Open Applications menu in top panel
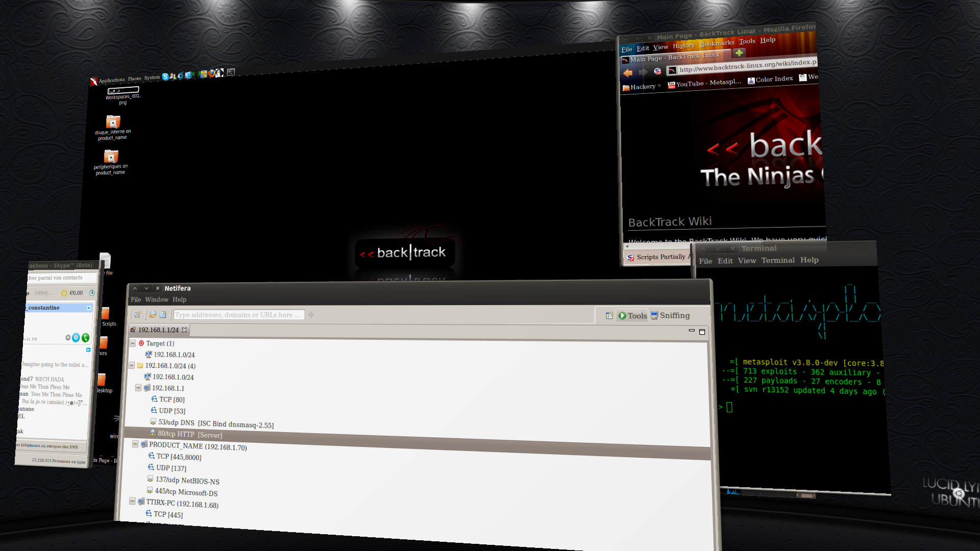The height and width of the screenshot is (551, 980). tap(112, 80)
